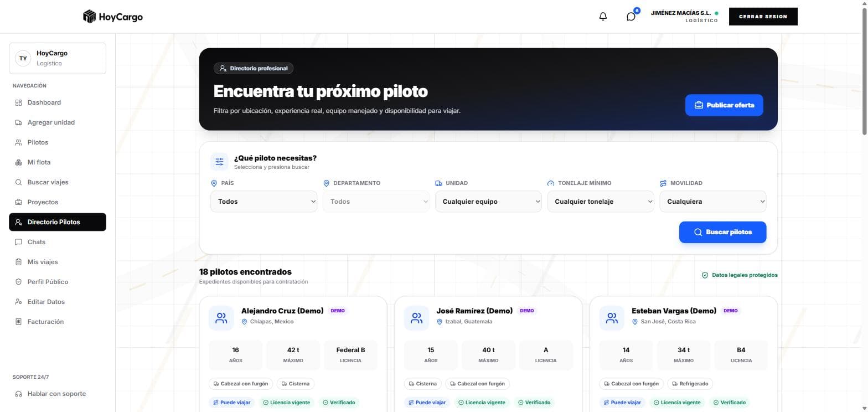Screen dimensions: 868x412
Task: Open Alejandro Cruz (Demo) pilot name
Action: click(282, 311)
